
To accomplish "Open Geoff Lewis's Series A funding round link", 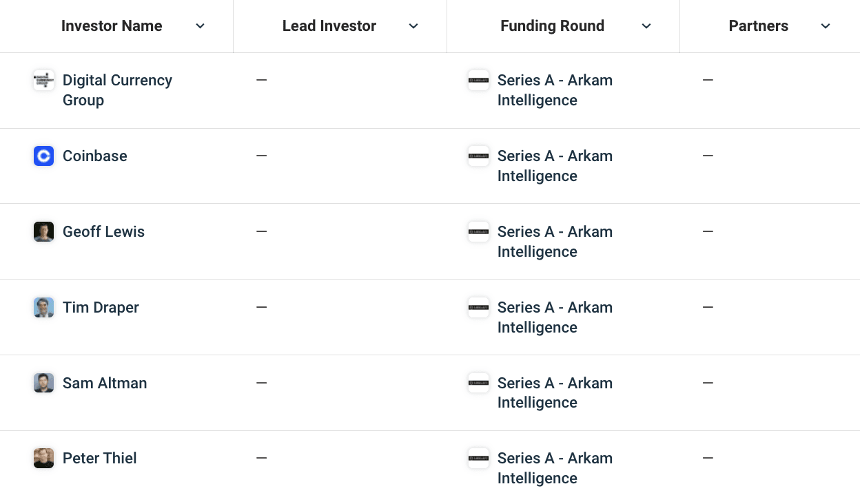I will (x=555, y=242).
